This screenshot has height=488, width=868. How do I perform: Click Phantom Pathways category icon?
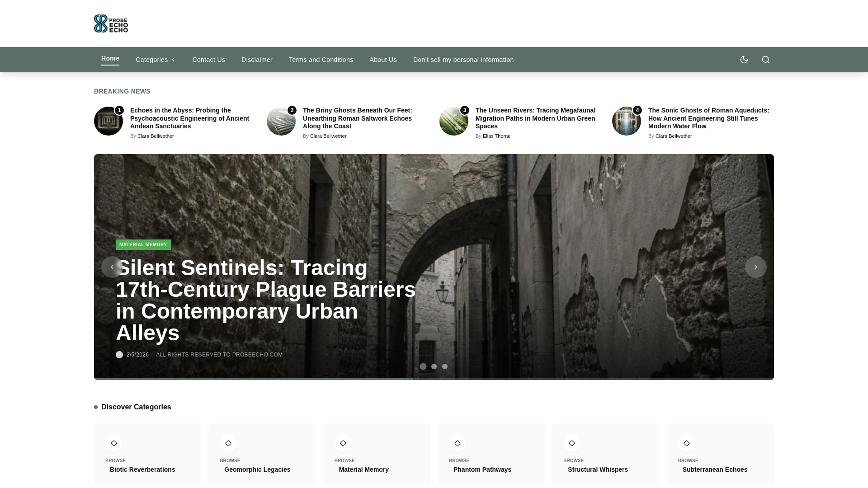pos(458,443)
